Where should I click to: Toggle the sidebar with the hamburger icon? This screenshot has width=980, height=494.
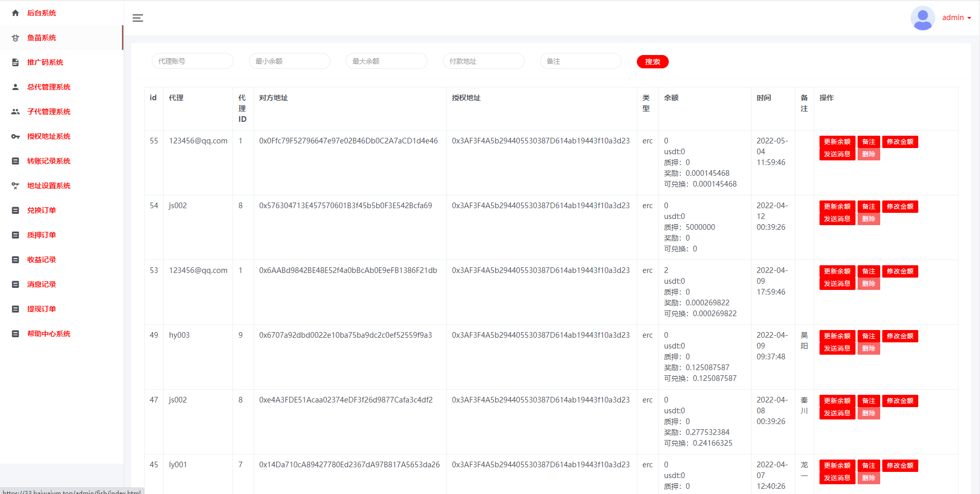point(137,18)
